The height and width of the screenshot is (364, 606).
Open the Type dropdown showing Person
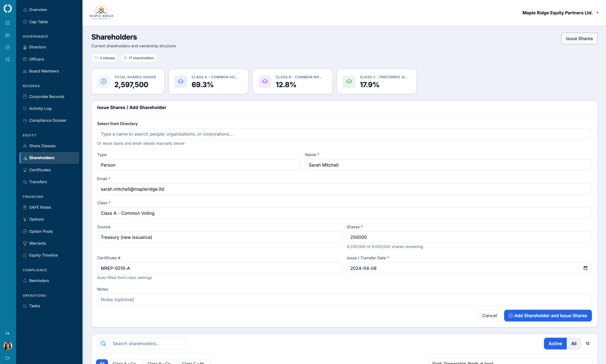[199, 165]
